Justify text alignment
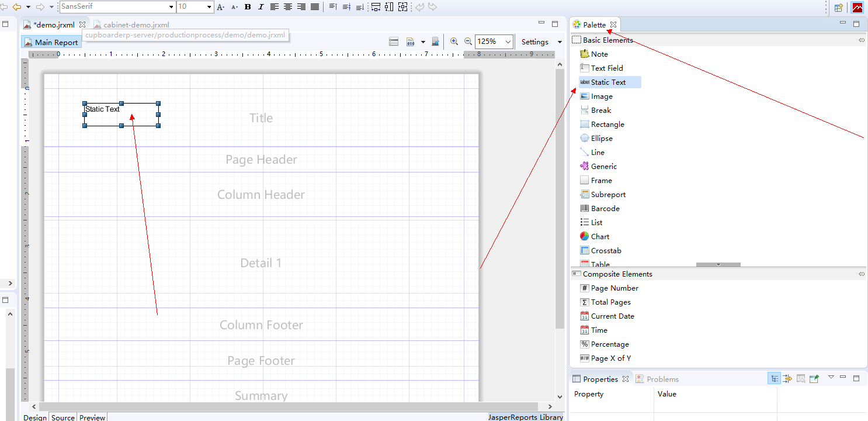This screenshot has height=421, width=868. [315, 7]
